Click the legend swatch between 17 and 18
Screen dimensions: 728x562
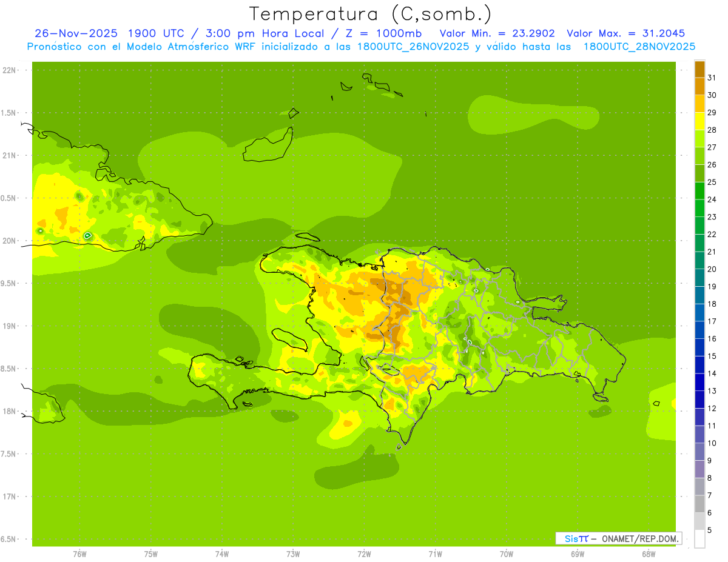[699, 313]
